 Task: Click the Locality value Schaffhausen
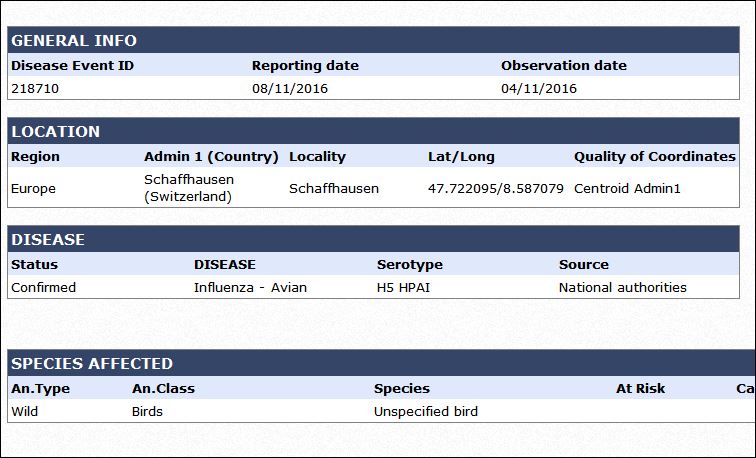[334, 189]
